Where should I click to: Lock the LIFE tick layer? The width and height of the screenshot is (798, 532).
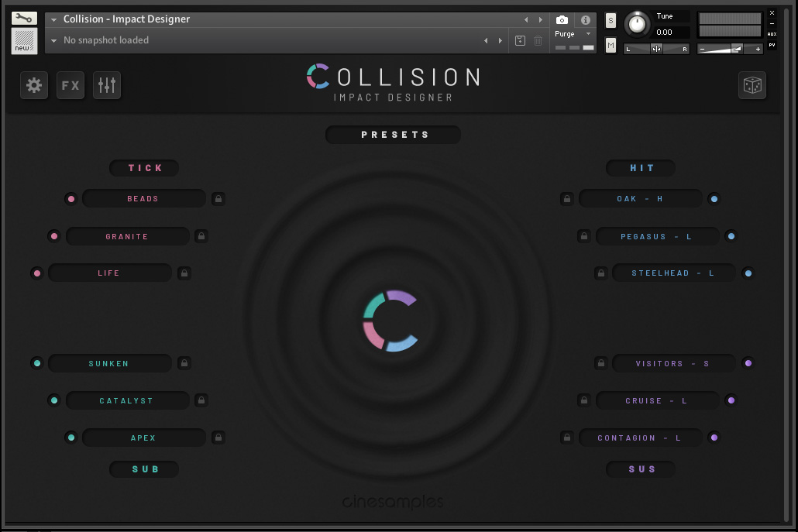coord(184,273)
